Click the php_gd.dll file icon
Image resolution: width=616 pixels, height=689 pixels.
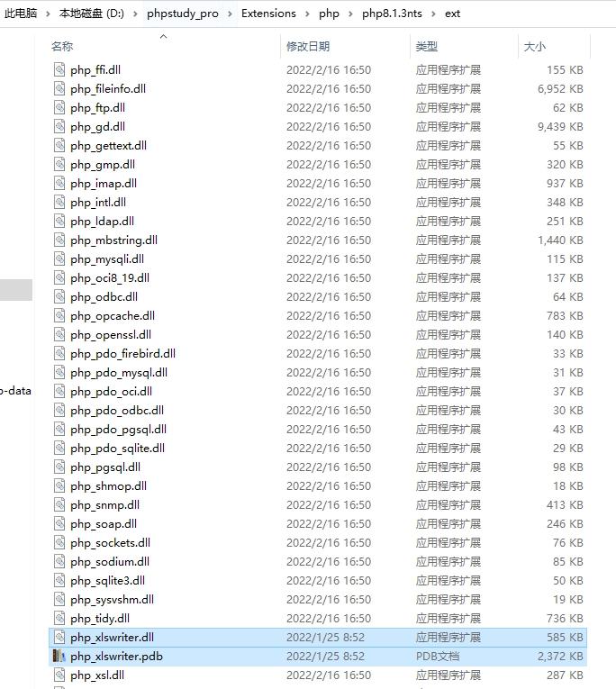tap(59, 126)
